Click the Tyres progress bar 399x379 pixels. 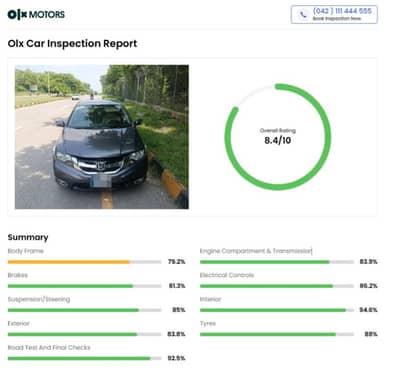coord(277,334)
